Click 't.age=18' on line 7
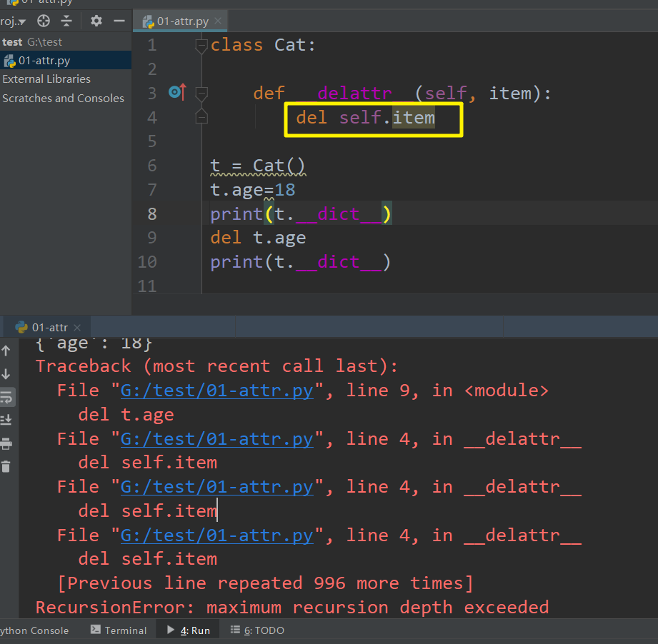658x644 pixels. pyautogui.click(x=253, y=190)
